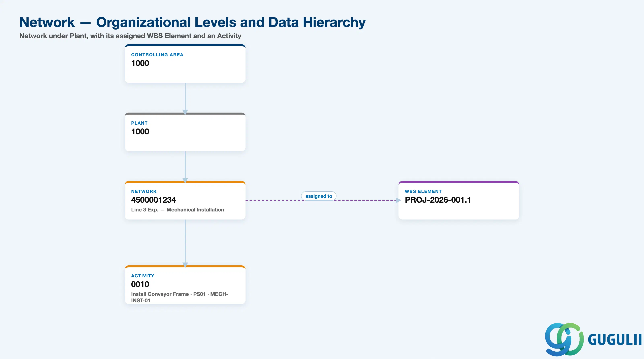644x359 pixels.
Task: Select the WBS Element PROJ-2026-001.1 card
Action: (x=459, y=200)
